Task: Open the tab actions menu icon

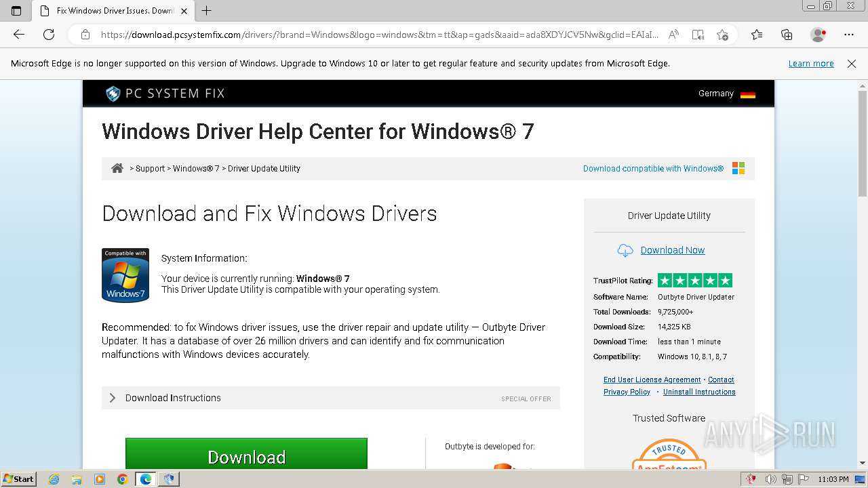Action: tap(16, 11)
